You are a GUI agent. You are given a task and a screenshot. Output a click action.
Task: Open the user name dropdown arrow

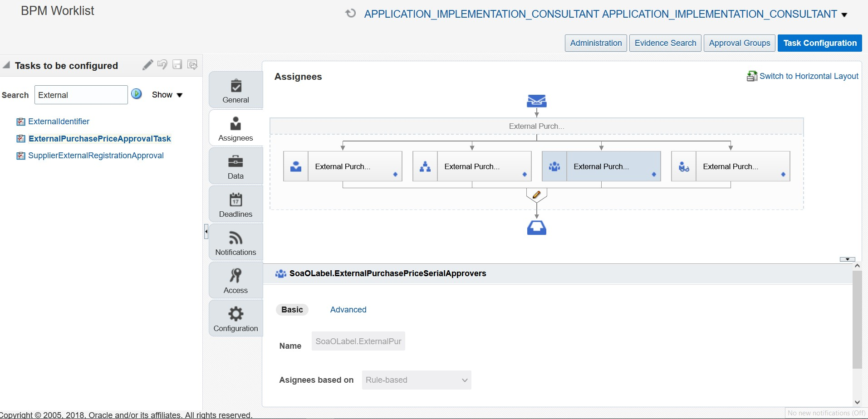click(844, 15)
